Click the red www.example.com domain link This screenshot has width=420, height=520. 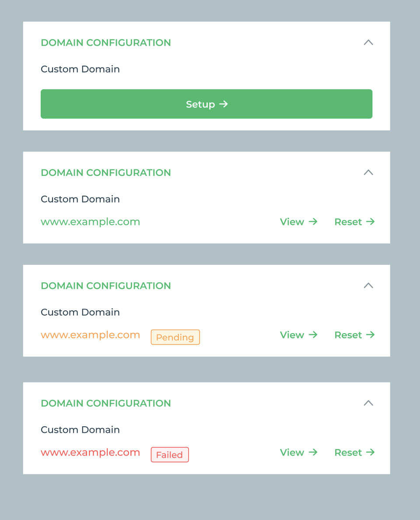(91, 452)
